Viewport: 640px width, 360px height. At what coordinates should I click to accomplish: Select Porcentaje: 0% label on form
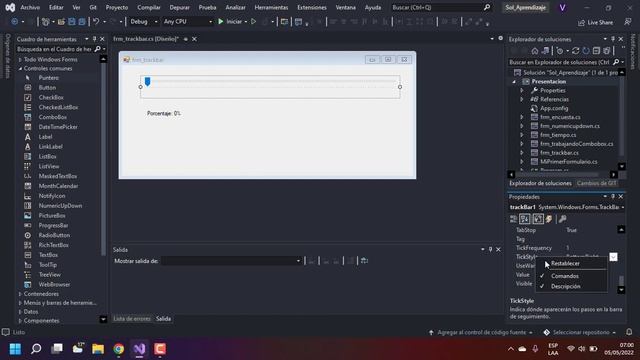(164, 113)
